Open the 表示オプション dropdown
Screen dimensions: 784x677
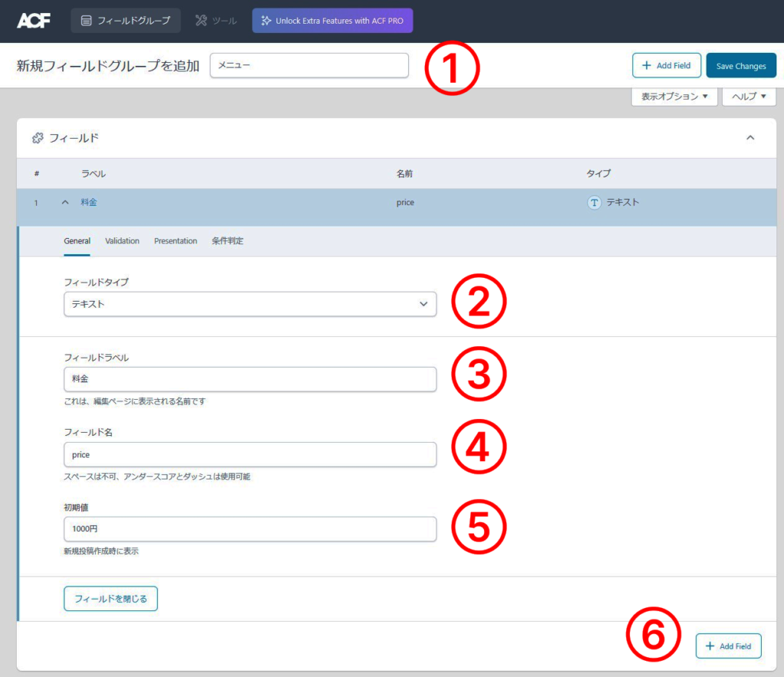click(x=672, y=96)
